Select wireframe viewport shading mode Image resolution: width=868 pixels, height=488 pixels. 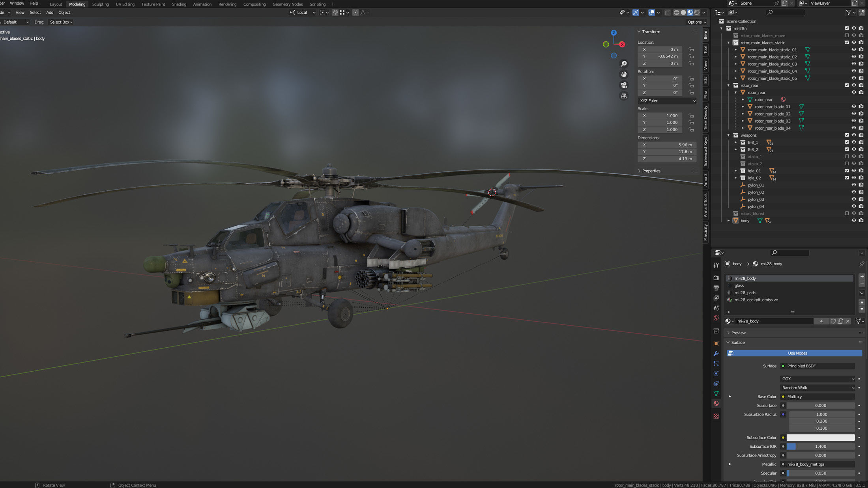(676, 13)
